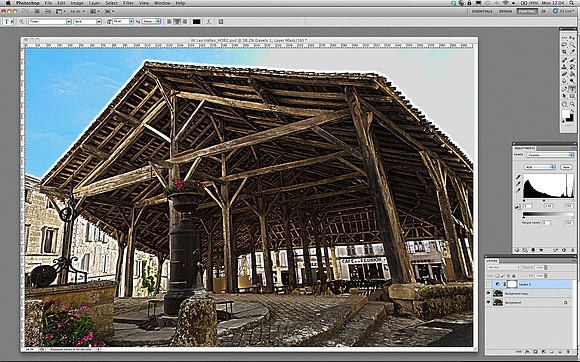Viewport: 580px width, 362px height.
Task: Swap foreground and background colors
Action: click(572, 111)
